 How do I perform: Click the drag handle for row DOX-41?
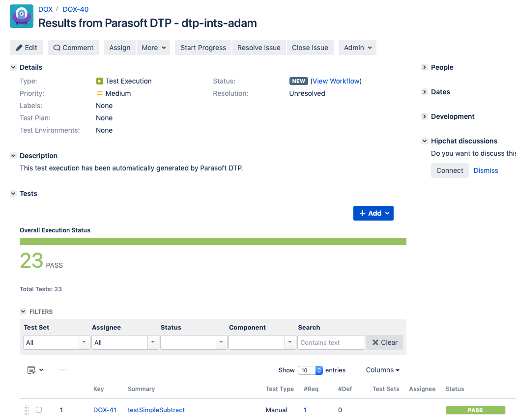[x=27, y=410]
